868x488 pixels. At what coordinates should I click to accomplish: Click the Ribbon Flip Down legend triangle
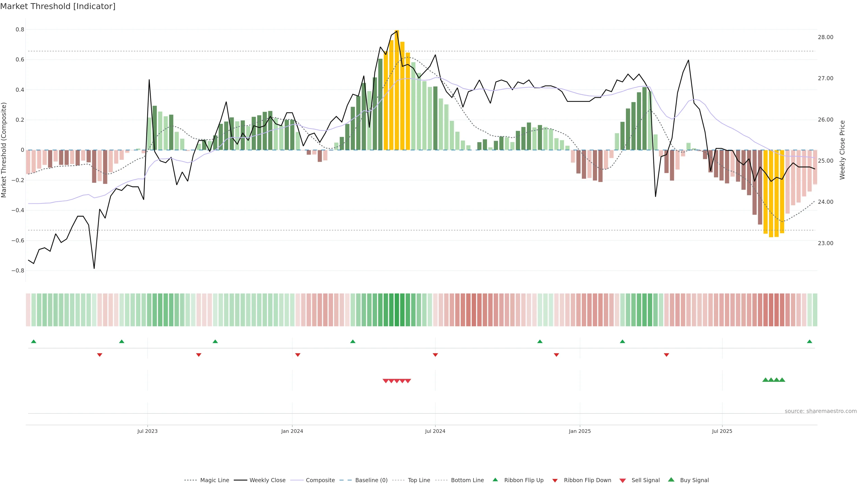[x=555, y=481]
